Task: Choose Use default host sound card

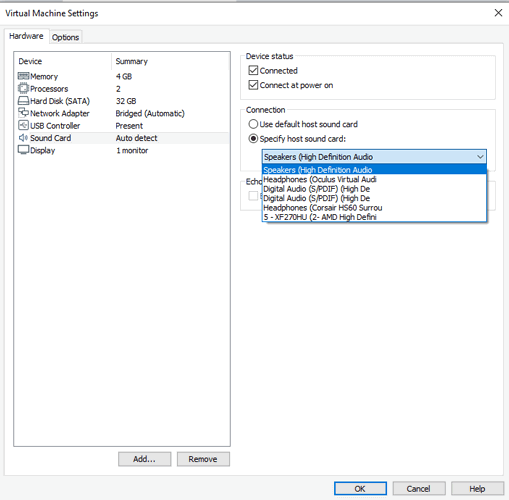Action: tap(253, 124)
